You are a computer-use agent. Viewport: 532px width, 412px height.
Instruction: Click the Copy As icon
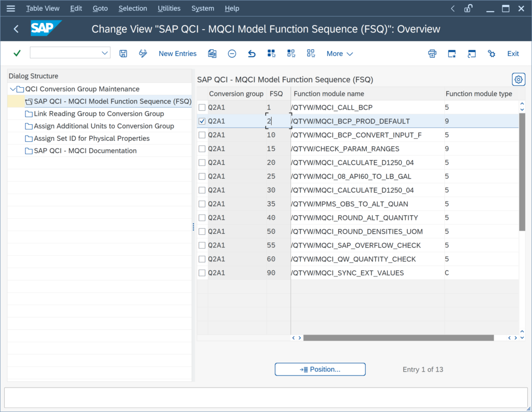coord(212,54)
